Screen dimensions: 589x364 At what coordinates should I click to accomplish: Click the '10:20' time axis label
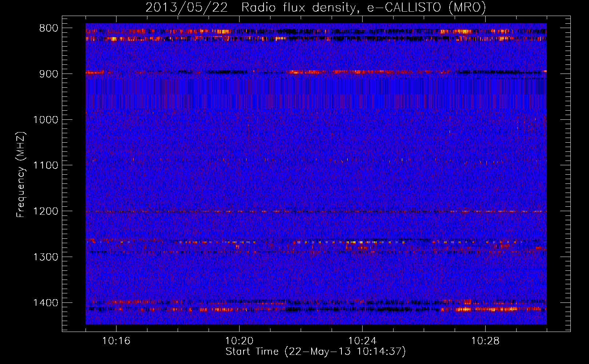pyautogui.click(x=239, y=341)
